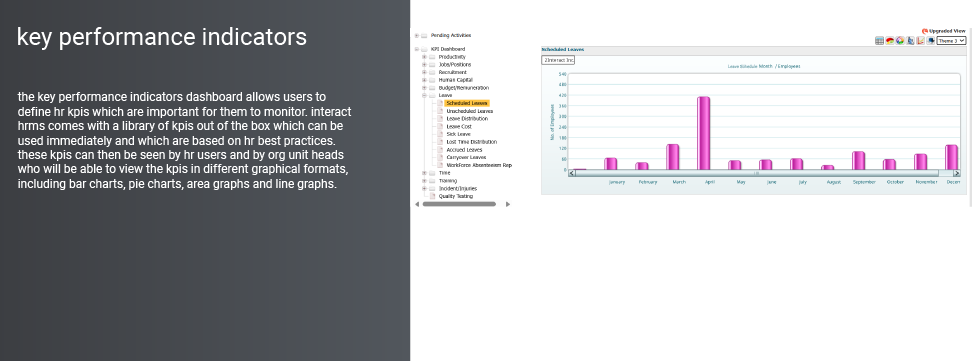
Task: Click the Training folder label
Action: [x=448, y=181]
